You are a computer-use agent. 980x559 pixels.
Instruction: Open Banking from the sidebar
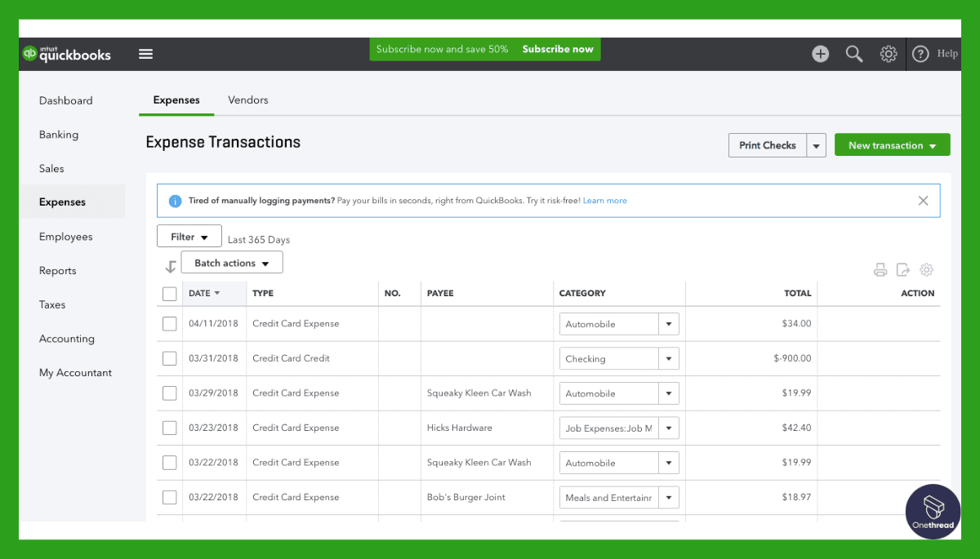[59, 135]
